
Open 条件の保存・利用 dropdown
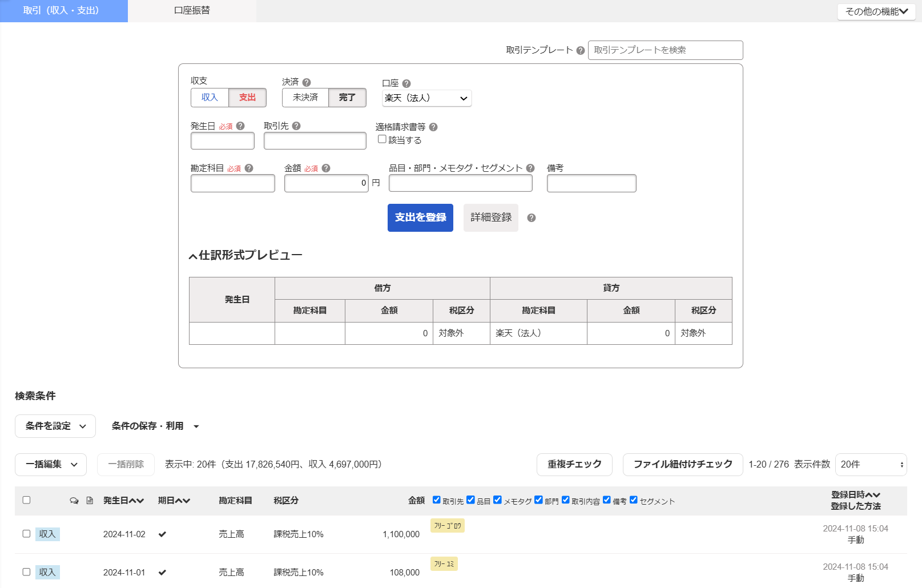click(x=155, y=426)
